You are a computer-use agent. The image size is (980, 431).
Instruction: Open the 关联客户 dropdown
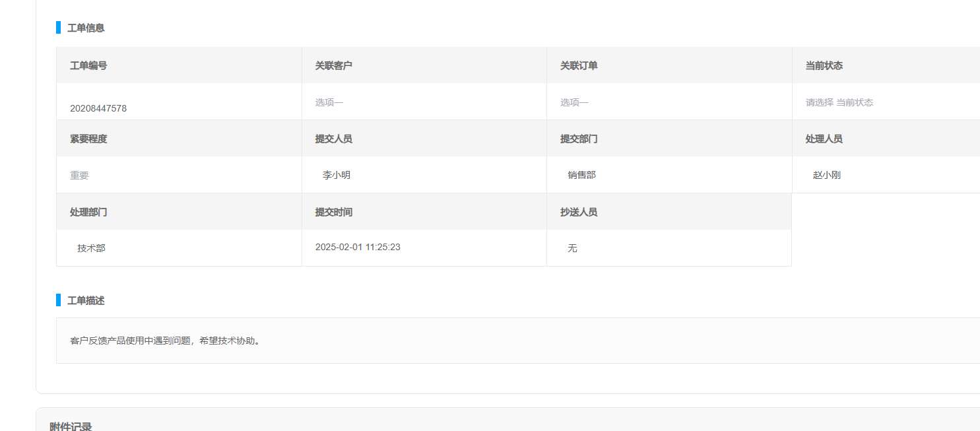click(424, 102)
